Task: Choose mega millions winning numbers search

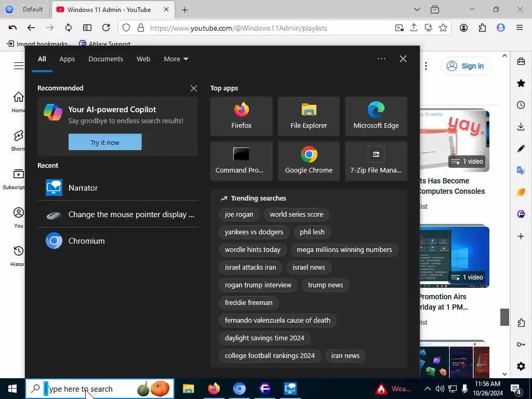Action: click(344, 250)
